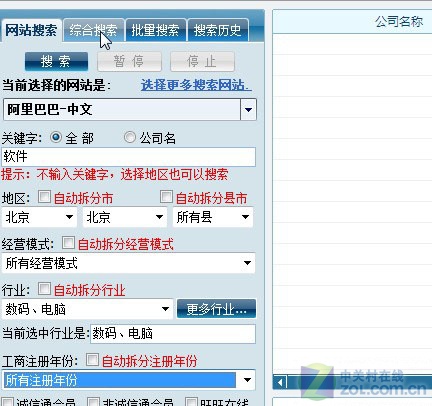Open the 所有县 county dropdown
Image resolution: width=432 pixels, height=406 pixels.
coord(213,217)
